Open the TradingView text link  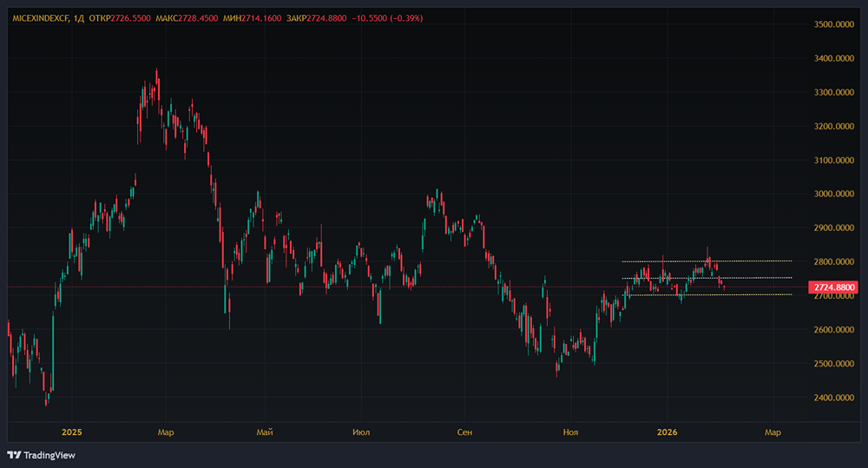coord(48,455)
